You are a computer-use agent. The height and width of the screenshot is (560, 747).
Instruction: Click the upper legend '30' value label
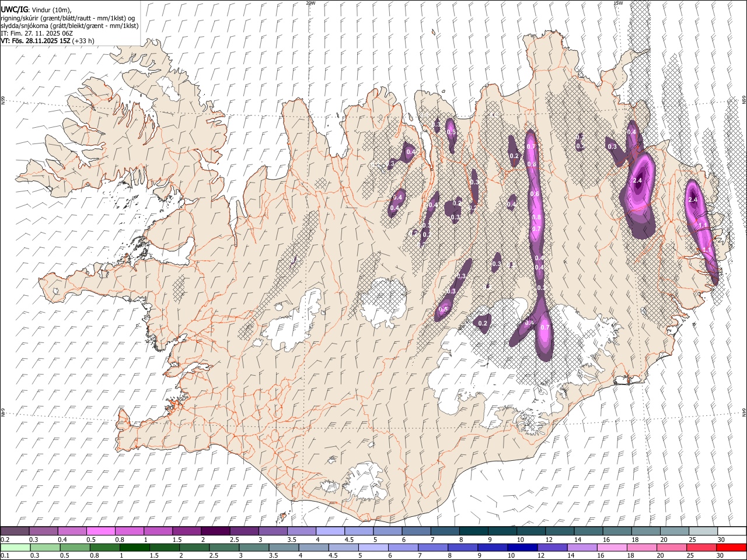721,540
